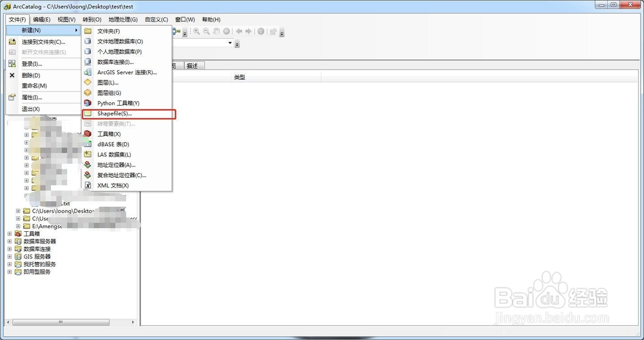Click the ModelBuilder toolbar icon
This screenshot has height=340, width=644.
pos(177,31)
